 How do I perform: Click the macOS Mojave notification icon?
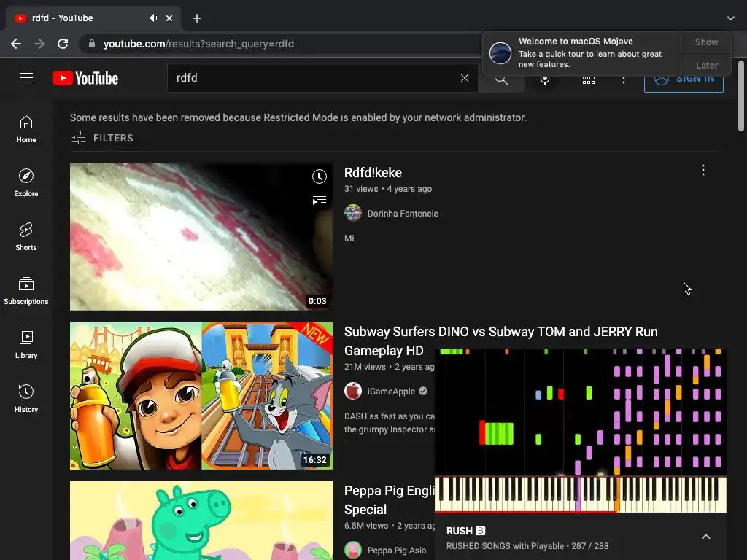[500, 52]
